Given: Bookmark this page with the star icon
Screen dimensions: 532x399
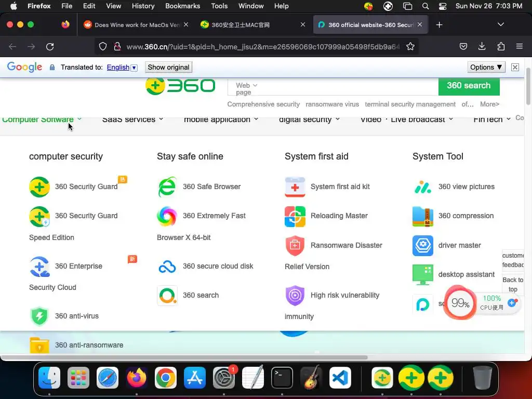Looking at the screenshot, I should point(410,46).
